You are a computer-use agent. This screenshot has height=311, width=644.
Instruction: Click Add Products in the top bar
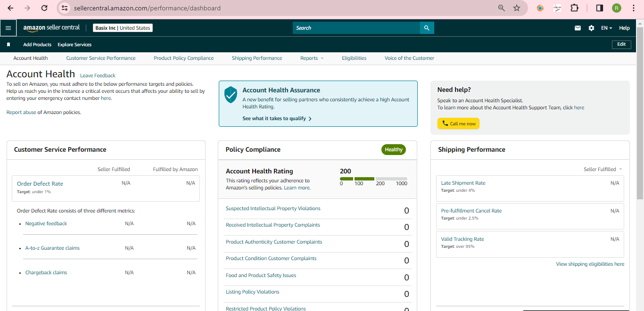click(37, 45)
